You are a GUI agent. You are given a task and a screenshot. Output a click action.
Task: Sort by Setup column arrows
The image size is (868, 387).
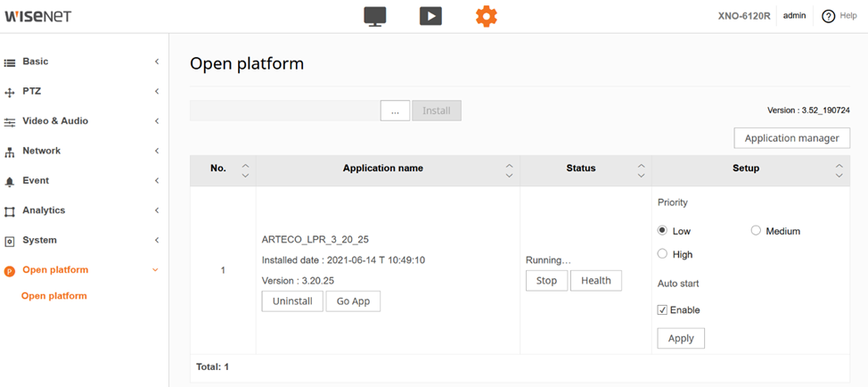[839, 170]
